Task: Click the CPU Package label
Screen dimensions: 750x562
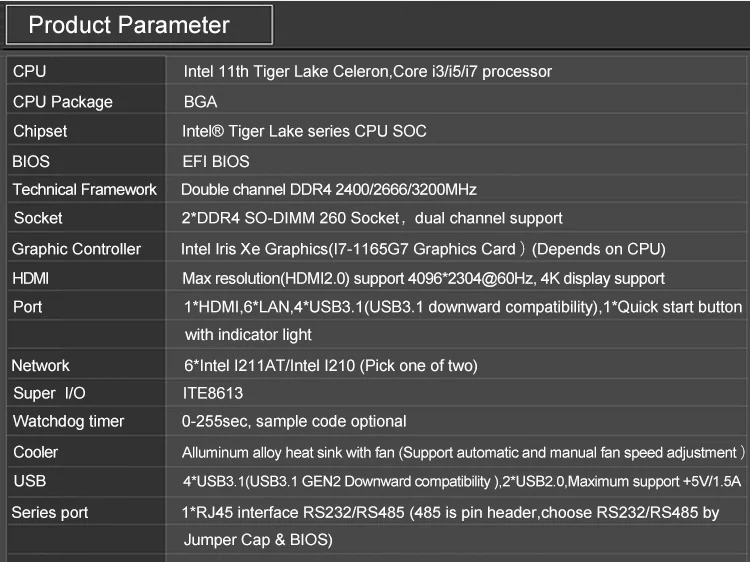Action: click(x=63, y=102)
